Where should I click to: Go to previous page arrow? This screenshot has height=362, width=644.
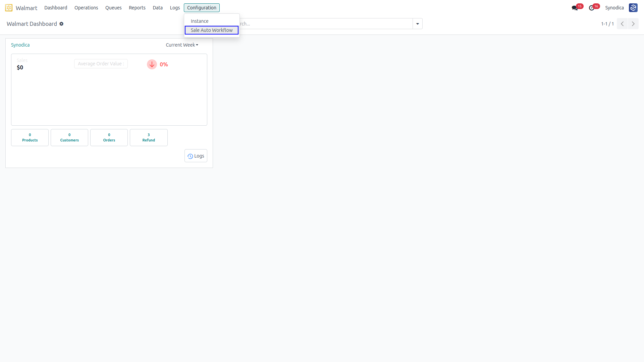[622, 24]
